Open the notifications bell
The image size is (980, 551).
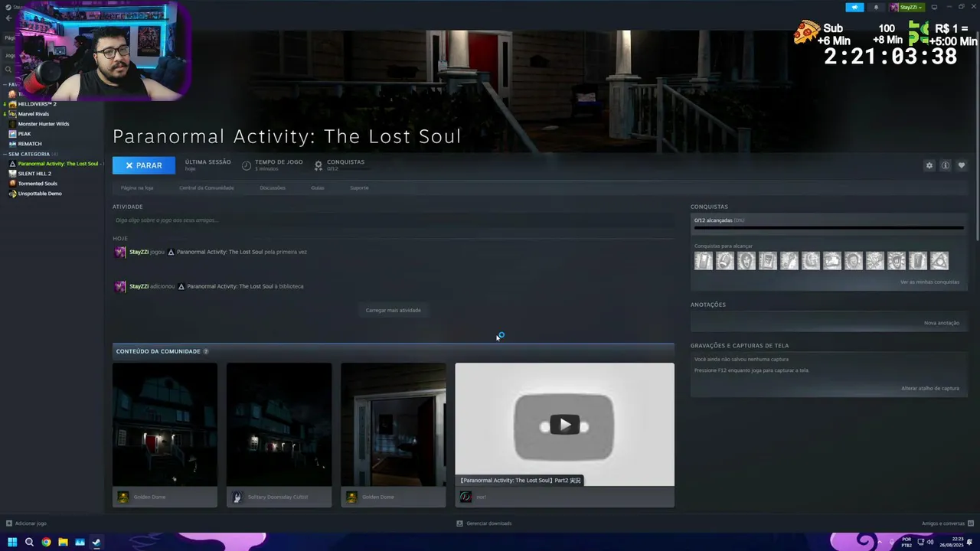click(876, 7)
